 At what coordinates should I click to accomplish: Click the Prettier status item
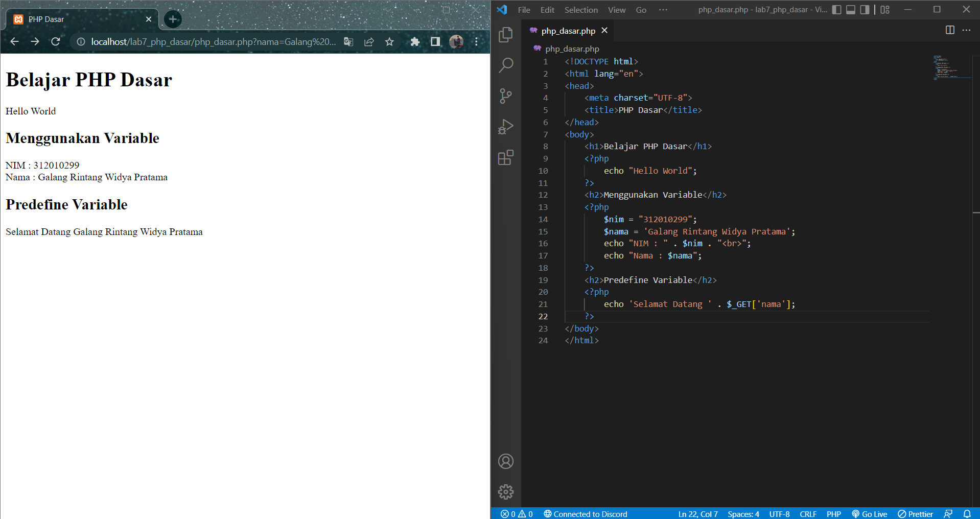coord(916,514)
